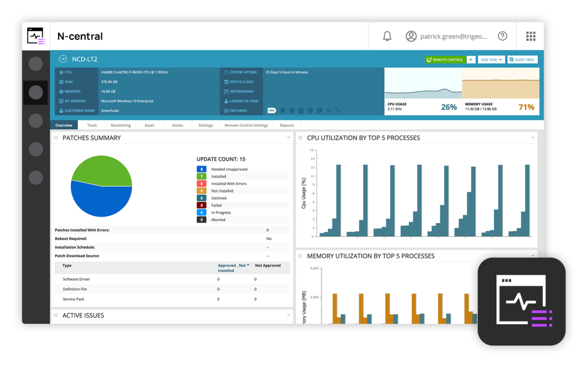Click the Disk icon in device details
This screenshot has height=368, width=588.
(61, 82)
